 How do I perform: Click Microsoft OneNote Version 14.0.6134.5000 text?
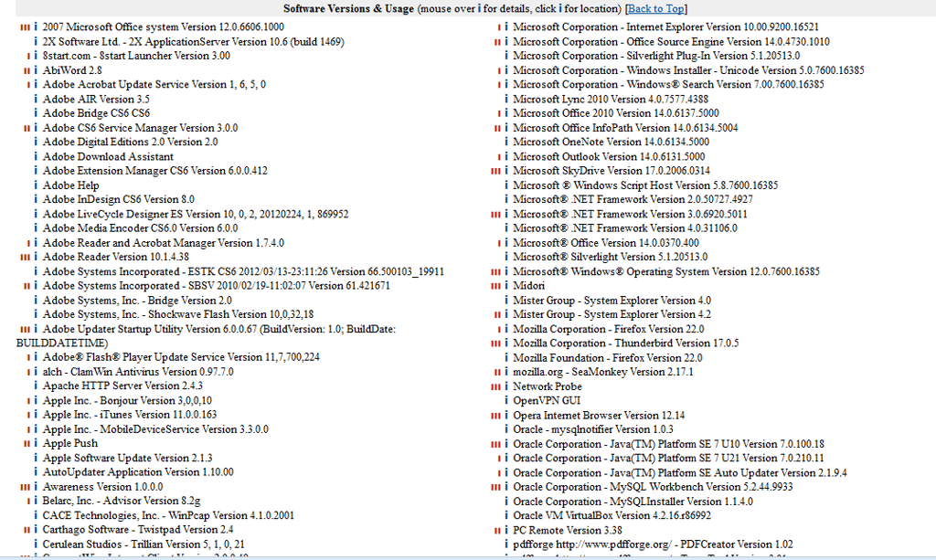click(x=612, y=142)
